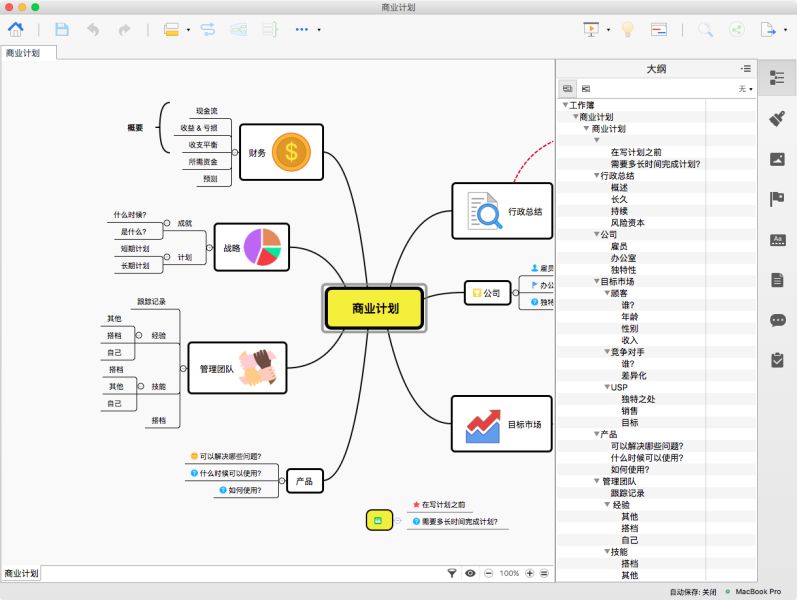Select 差异化 in outline

tap(634, 375)
